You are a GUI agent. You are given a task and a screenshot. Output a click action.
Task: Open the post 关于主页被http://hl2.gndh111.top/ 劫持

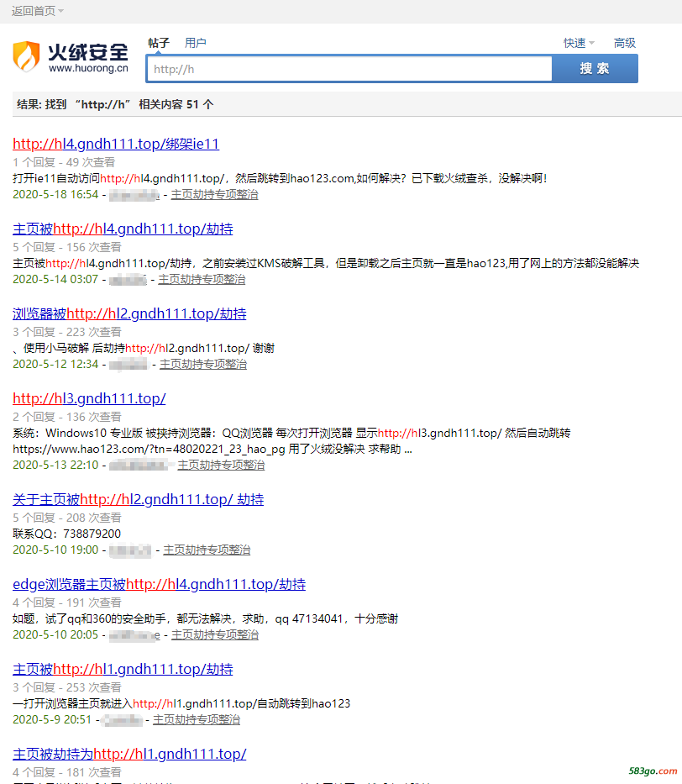(138, 499)
